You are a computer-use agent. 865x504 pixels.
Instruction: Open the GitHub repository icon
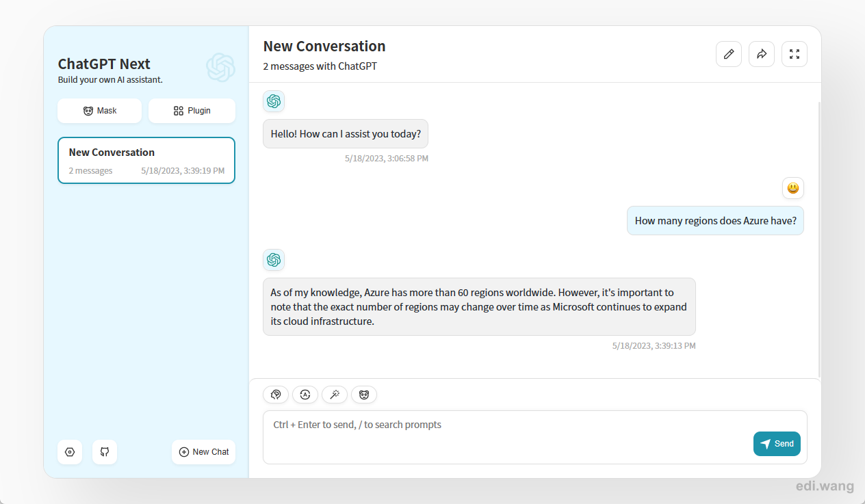[x=105, y=452]
